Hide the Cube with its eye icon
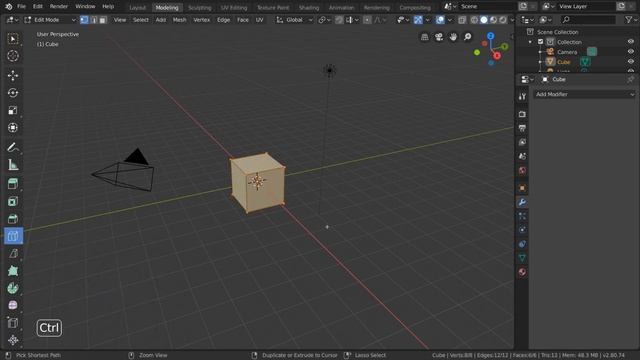 (x=631, y=62)
